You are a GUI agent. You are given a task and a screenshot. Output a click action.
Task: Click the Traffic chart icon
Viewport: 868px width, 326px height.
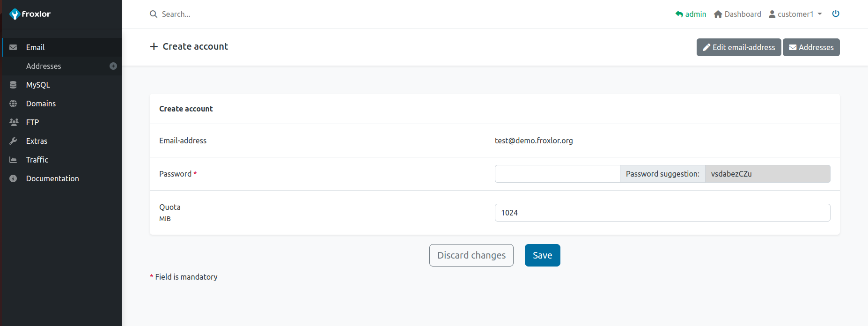[13, 160]
